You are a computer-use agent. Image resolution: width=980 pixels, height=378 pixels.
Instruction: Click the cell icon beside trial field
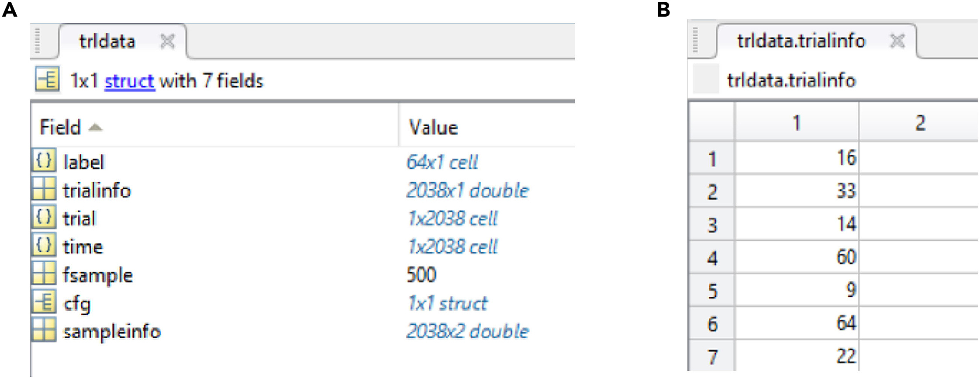pyautogui.click(x=44, y=218)
